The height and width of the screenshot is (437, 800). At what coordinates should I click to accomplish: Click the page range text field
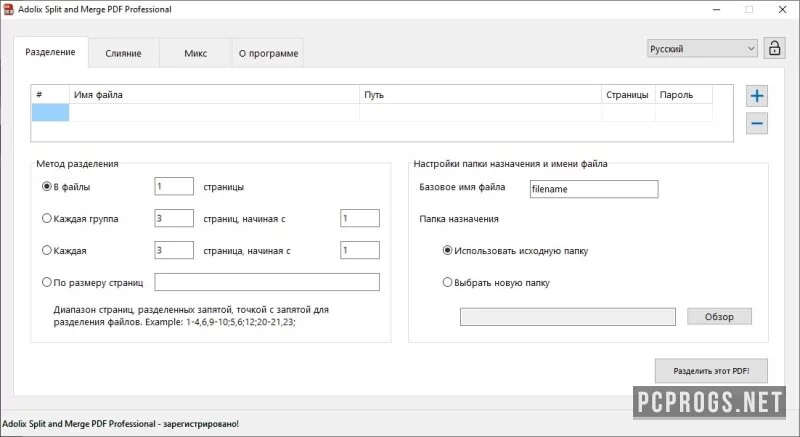coord(267,282)
